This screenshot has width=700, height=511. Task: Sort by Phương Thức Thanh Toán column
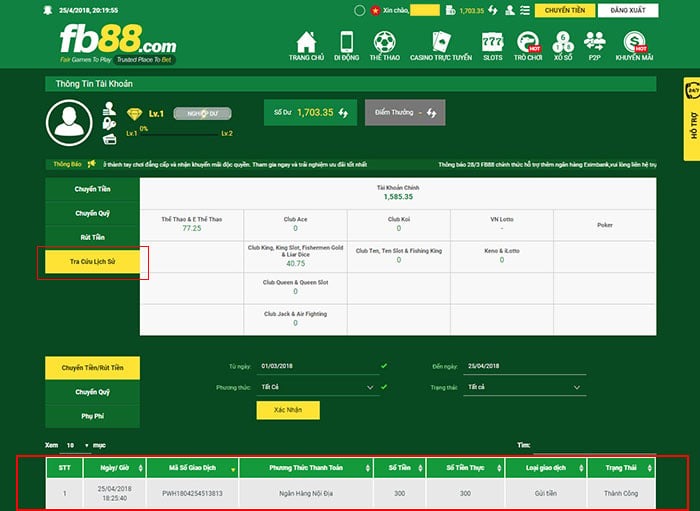click(x=306, y=468)
